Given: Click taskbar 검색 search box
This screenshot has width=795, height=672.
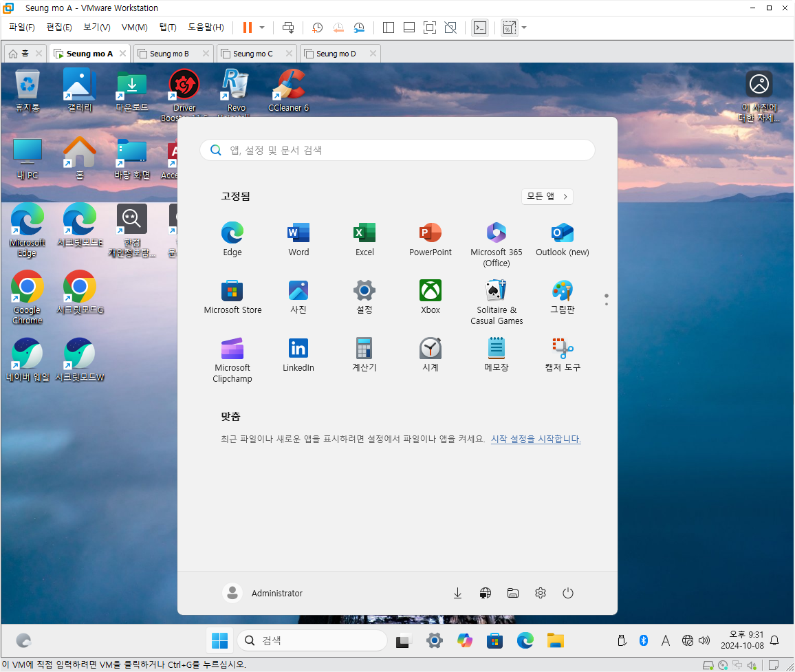Looking at the screenshot, I should (312, 640).
